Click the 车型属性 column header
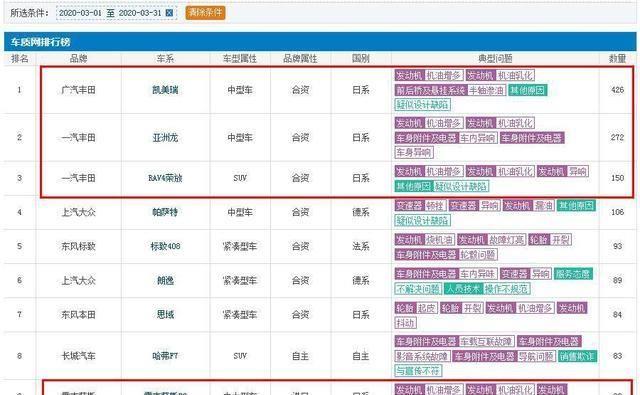The height and width of the screenshot is (395, 640). click(x=240, y=58)
